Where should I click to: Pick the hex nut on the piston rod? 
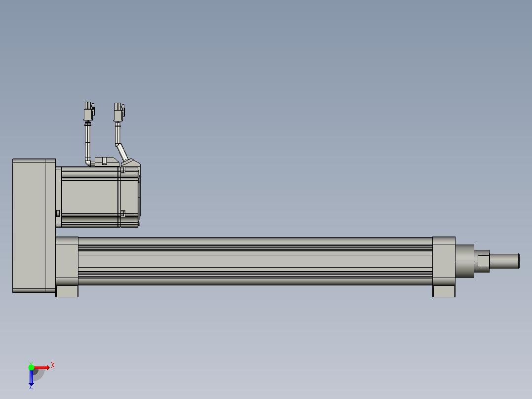tap(482, 261)
